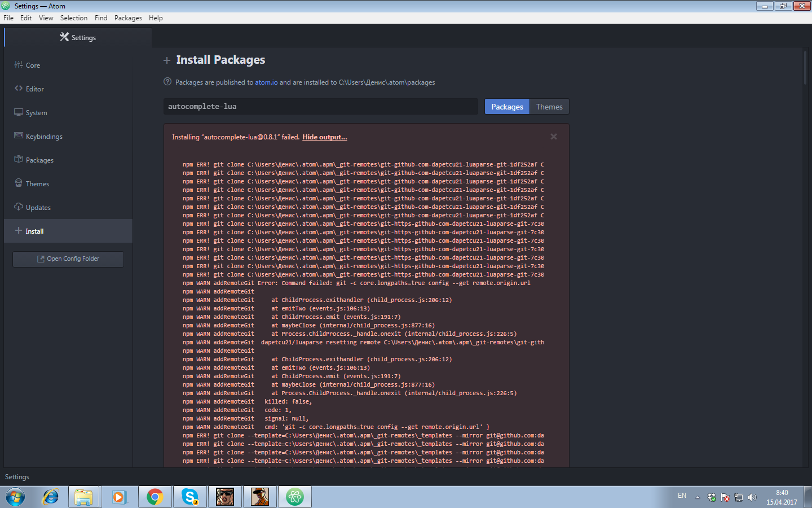
Task: Click the Windows Start button
Action: click(15, 497)
